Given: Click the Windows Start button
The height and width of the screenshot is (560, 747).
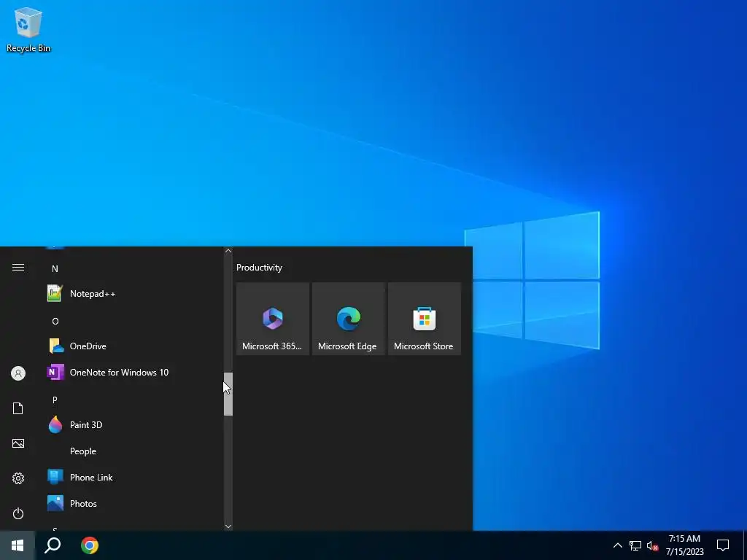Looking at the screenshot, I should (18, 545).
